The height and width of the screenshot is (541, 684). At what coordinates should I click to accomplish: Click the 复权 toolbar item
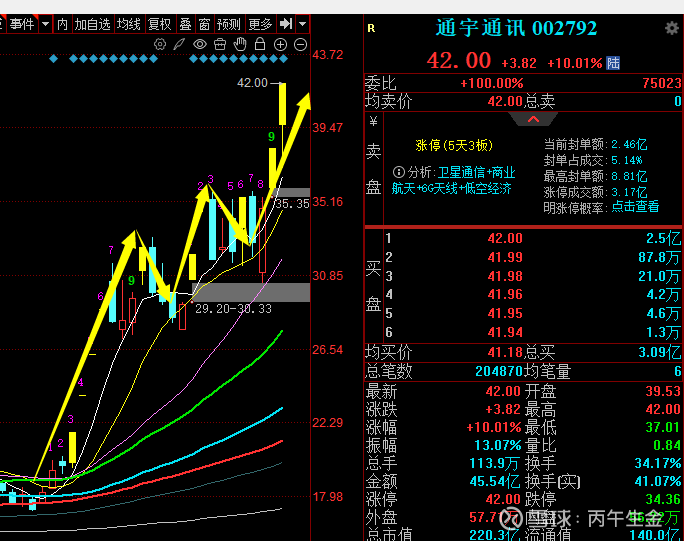159,24
